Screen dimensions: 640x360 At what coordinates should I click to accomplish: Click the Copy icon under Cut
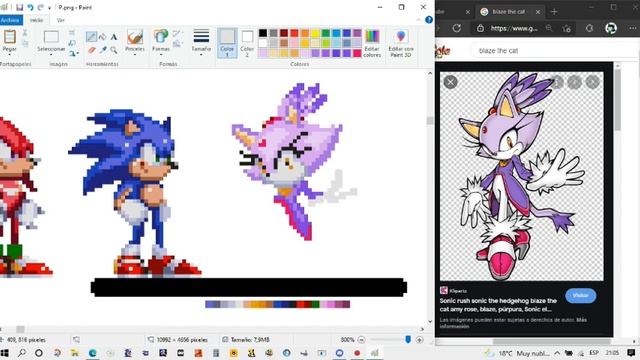[25, 43]
